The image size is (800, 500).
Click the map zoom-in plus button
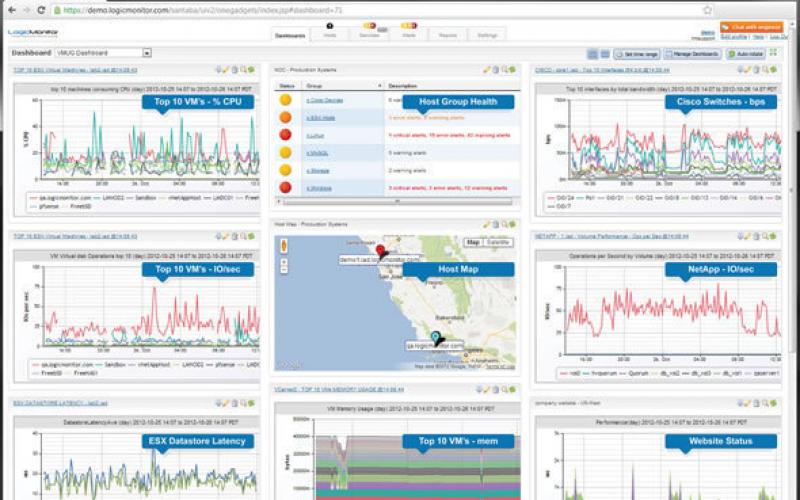coord(282,260)
